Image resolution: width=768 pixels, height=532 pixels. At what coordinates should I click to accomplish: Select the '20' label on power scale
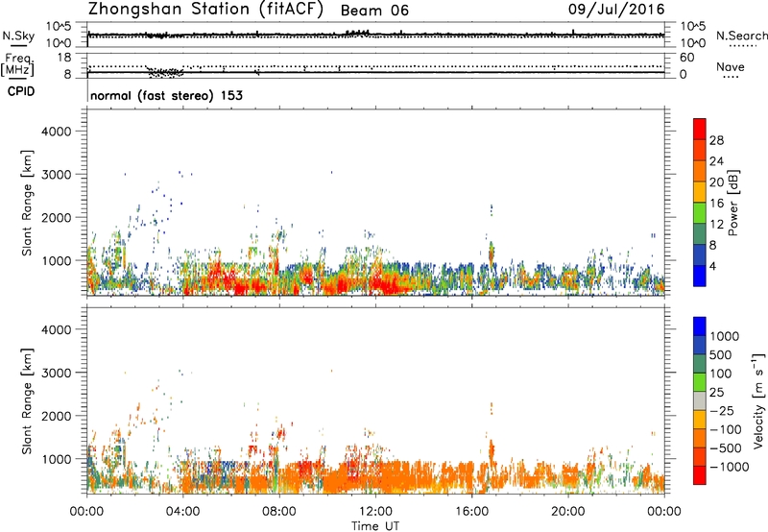(x=716, y=182)
